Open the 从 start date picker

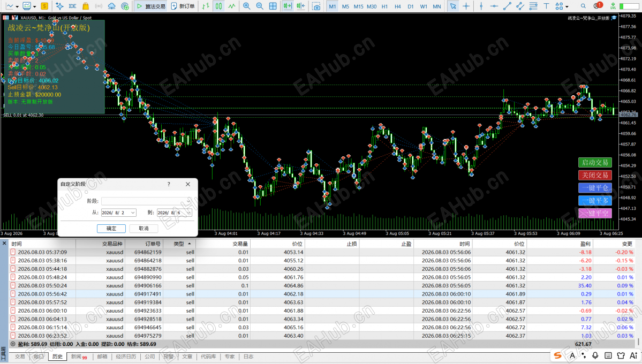tap(119, 213)
